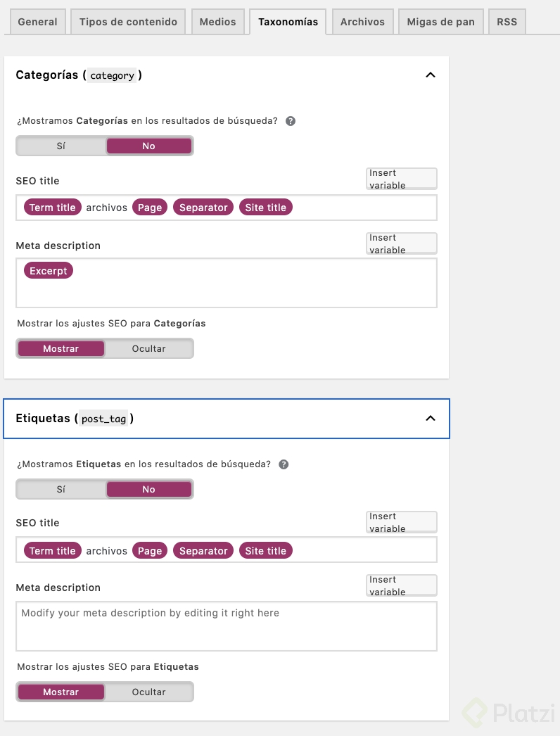
Task: Click the 'Separator' variable in Etiquetas SEO title
Action: [x=203, y=551]
